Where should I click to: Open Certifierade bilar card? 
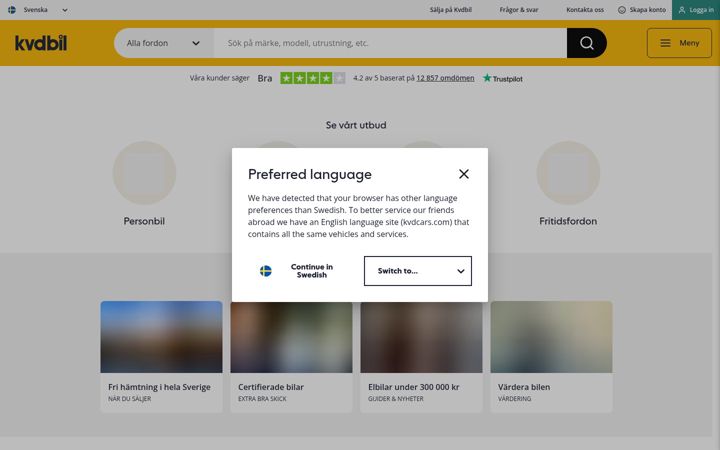coord(291,357)
